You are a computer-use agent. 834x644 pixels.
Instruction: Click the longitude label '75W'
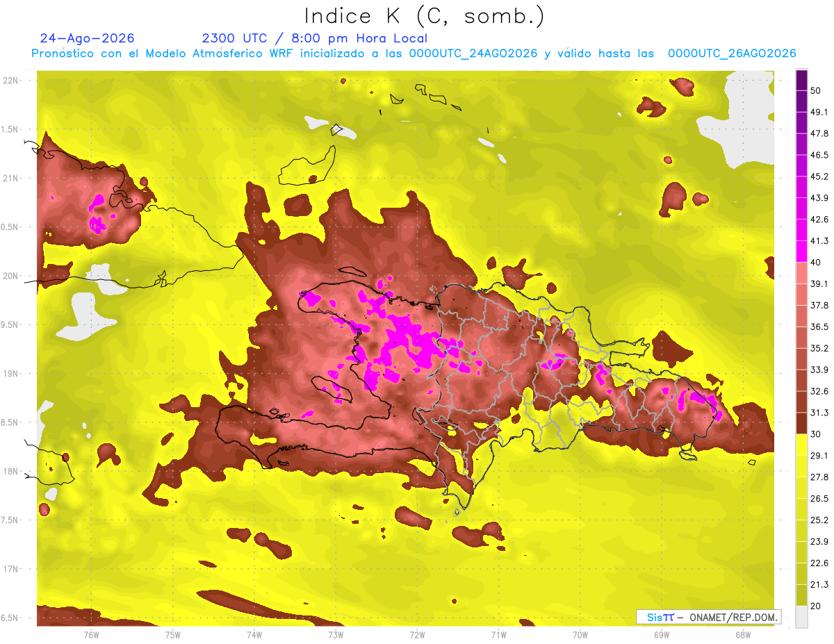tap(173, 634)
